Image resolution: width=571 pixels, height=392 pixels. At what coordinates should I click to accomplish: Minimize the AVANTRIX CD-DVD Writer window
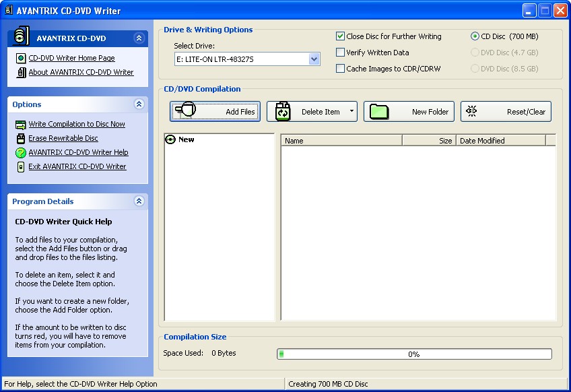click(529, 11)
